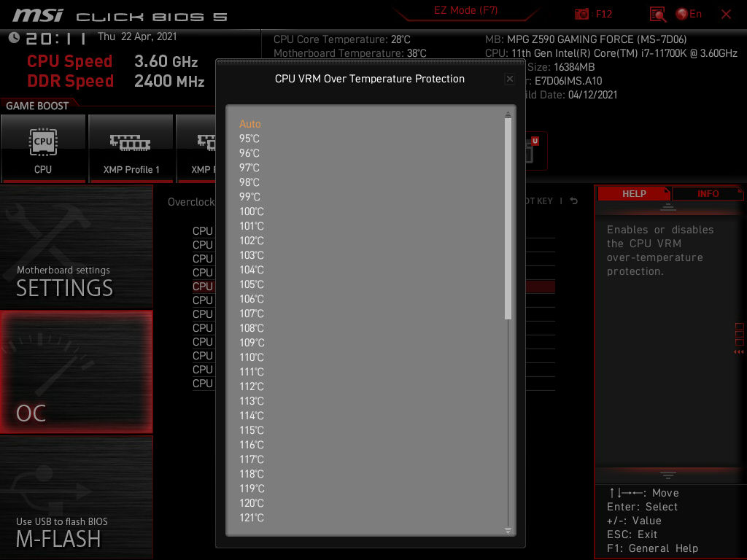Select 100°C in the list

coord(251,211)
